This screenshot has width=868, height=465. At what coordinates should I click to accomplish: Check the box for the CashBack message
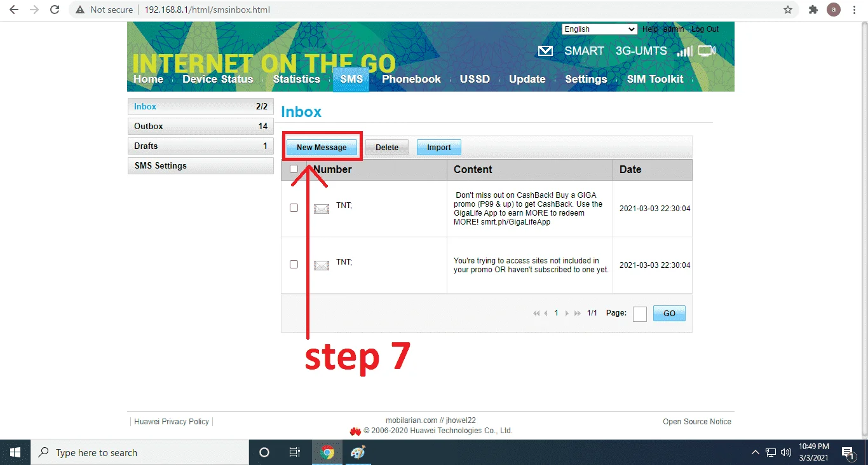(294, 207)
